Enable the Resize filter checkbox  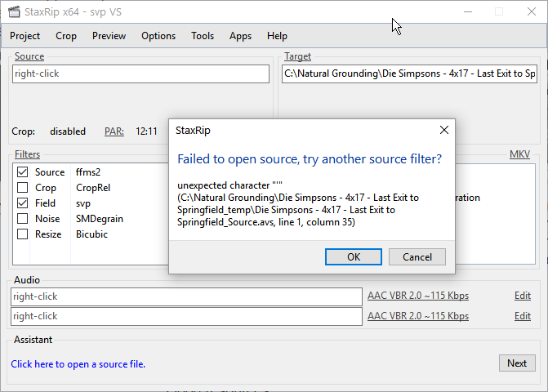(x=22, y=234)
